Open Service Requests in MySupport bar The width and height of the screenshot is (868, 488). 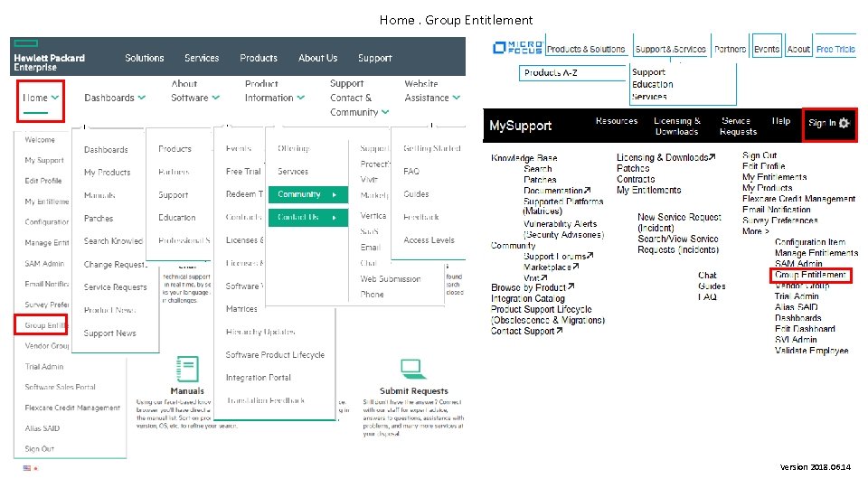tap(738, 127)
